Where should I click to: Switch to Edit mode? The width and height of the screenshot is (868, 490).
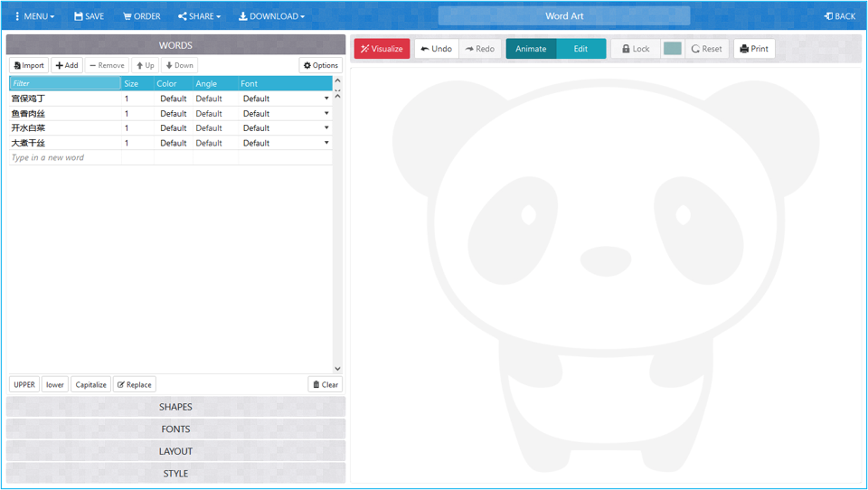point(580,49)
